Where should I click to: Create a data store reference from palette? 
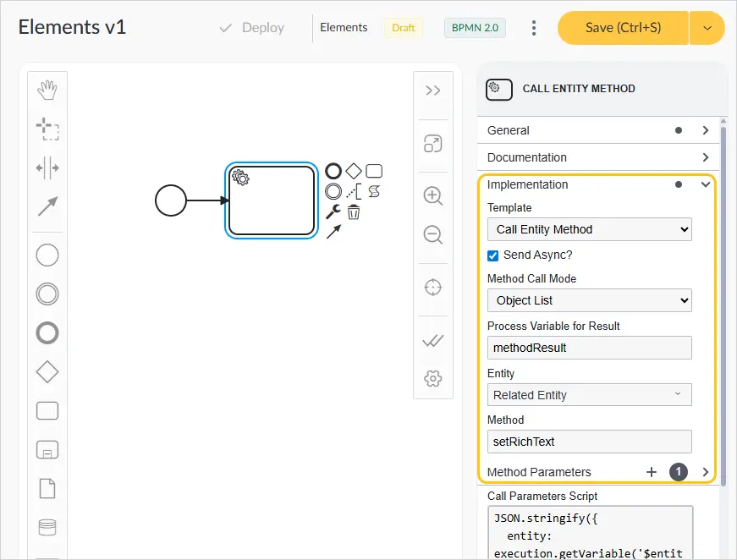tap(47, 527)
